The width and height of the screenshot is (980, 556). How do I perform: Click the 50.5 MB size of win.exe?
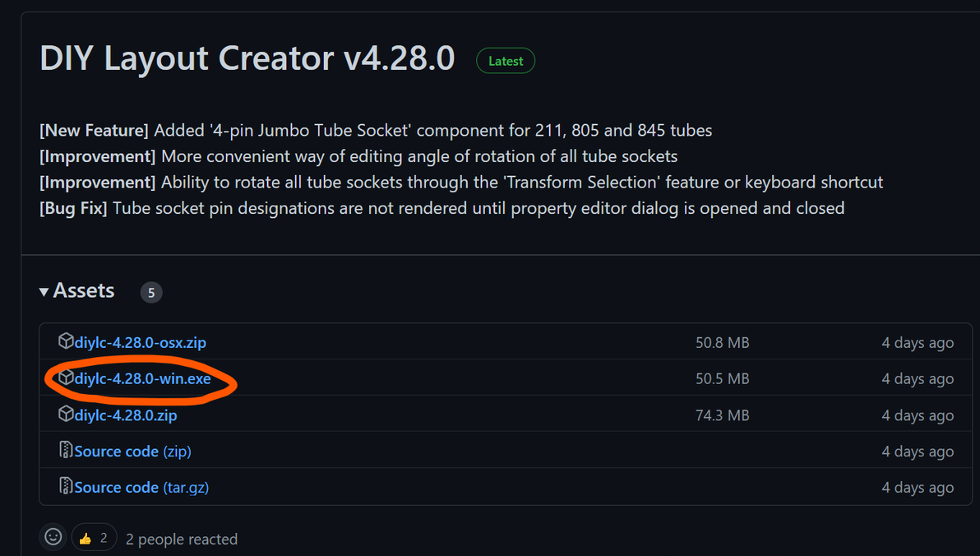pyautogui.click(x=722, y=378)
